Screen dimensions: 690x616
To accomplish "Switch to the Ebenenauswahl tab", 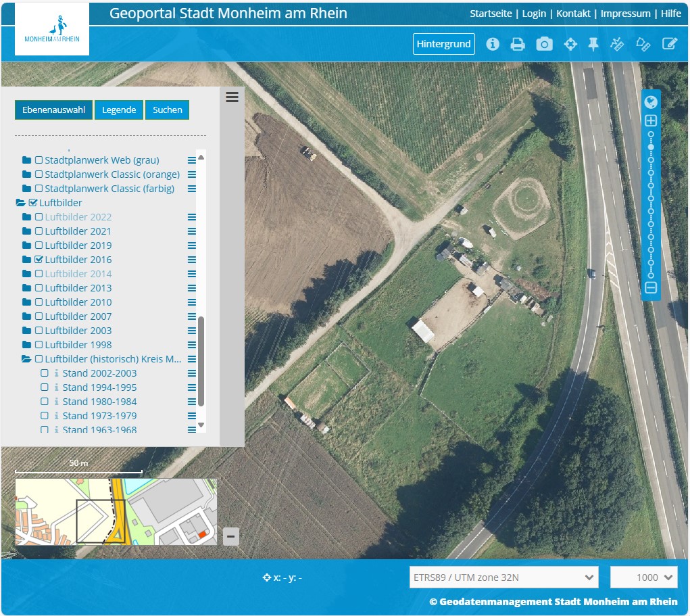I will point(53,110).
